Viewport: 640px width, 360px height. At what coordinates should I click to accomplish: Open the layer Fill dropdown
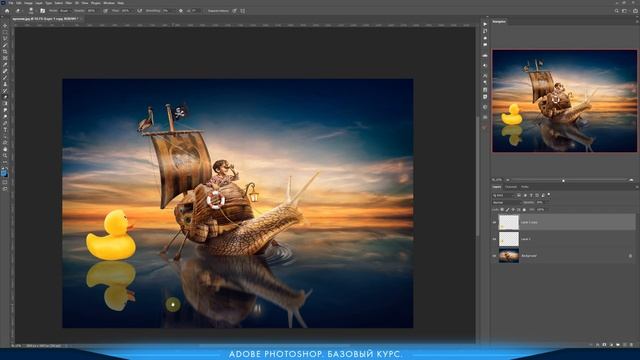click(541, 209)
